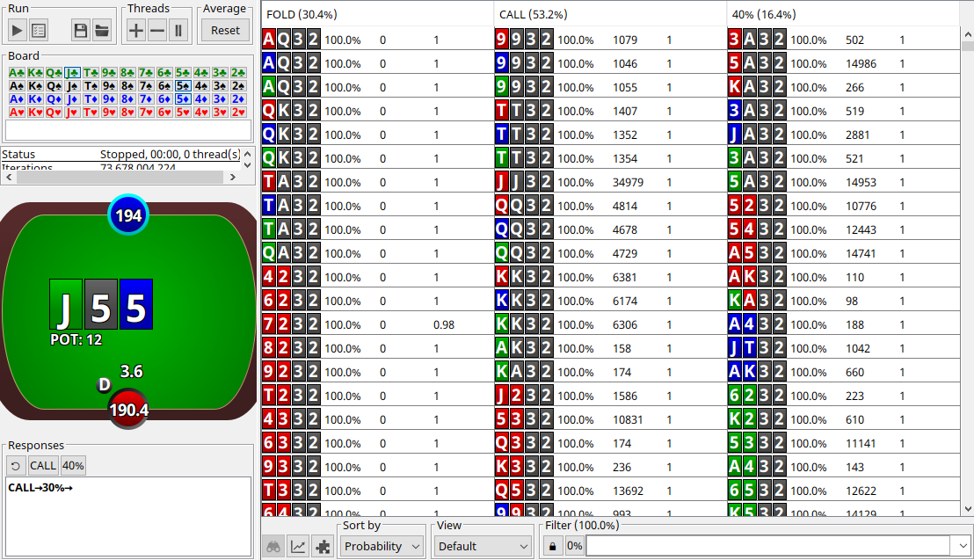
Task: Click the red 190.4 player chip
Action: click(x=128, y=410)
